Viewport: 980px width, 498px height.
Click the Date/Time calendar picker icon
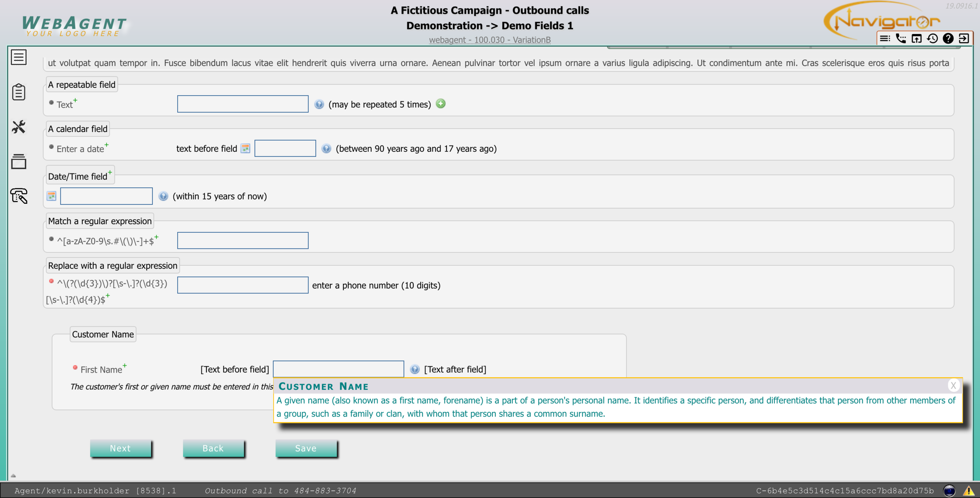click(52, 196)
